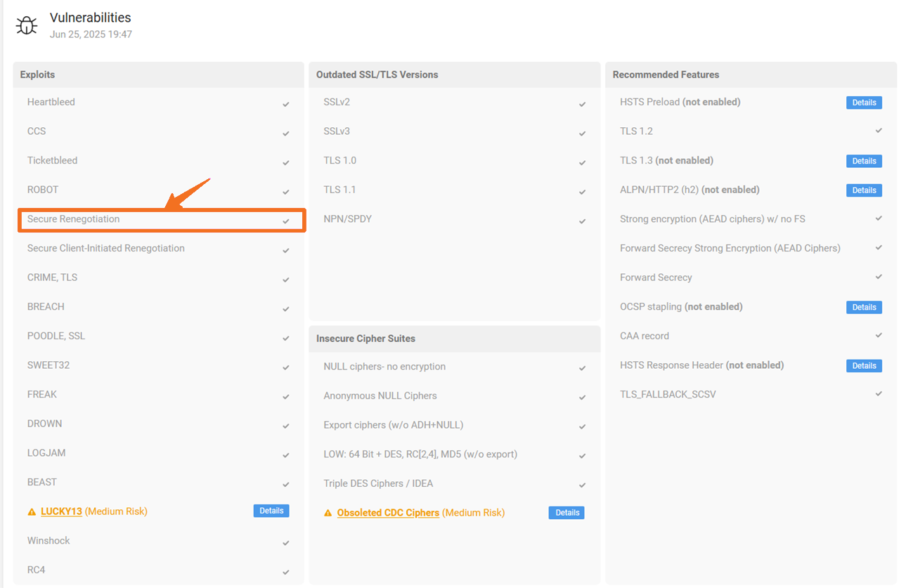Show Details for ALPN/HTTP2 (h2)
This screenshot has width=906, height=588.
pos(864,190)
